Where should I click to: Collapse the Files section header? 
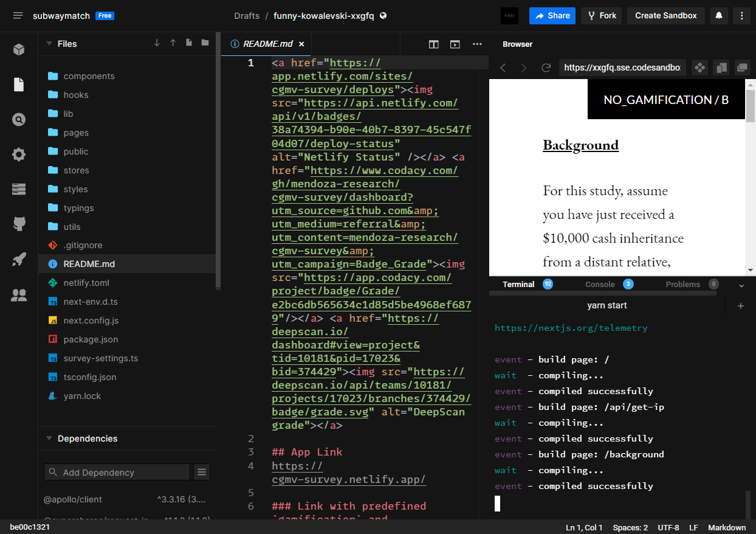49,44
